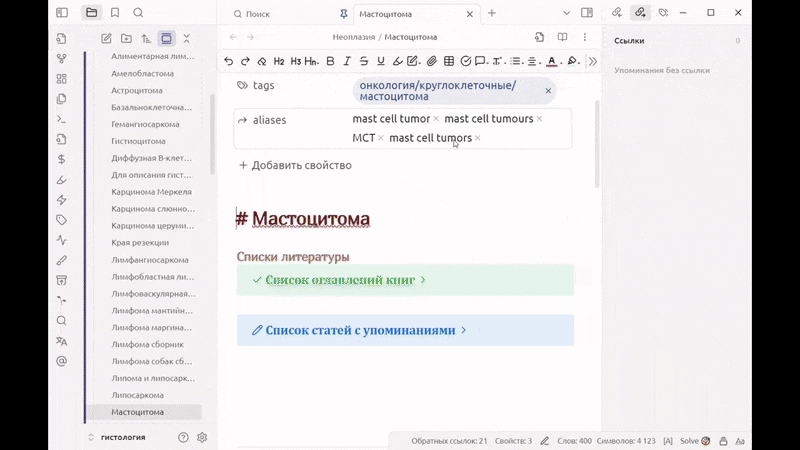
Task: Expand more toolbar items chevrons
Action: pos(592,61)
